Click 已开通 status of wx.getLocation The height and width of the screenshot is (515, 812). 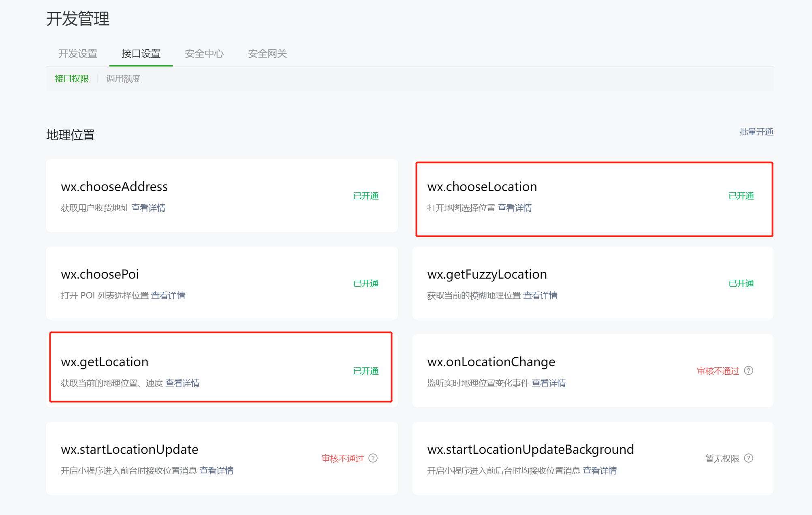366,371
